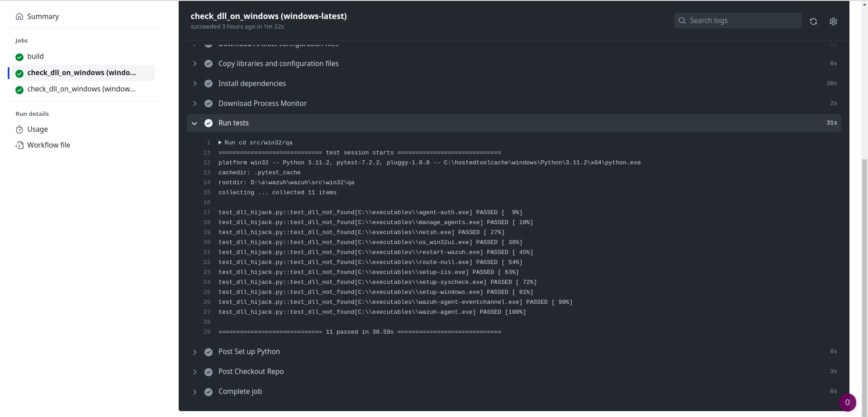The width and height of the screenshot is (868, 417).
Task: Click the re-run refresh icon
Action: 813,21
